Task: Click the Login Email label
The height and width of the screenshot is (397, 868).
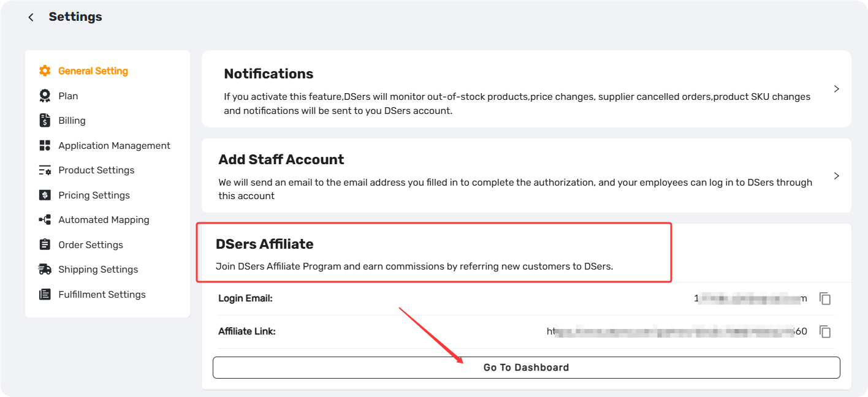Action: 245,298
